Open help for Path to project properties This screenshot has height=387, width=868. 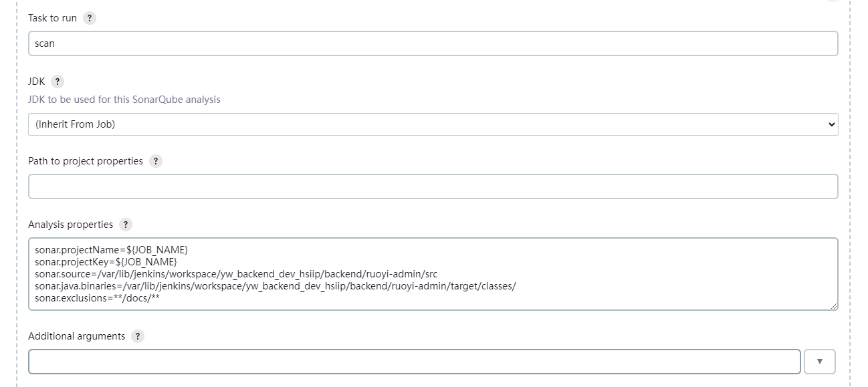coord(156,161)
